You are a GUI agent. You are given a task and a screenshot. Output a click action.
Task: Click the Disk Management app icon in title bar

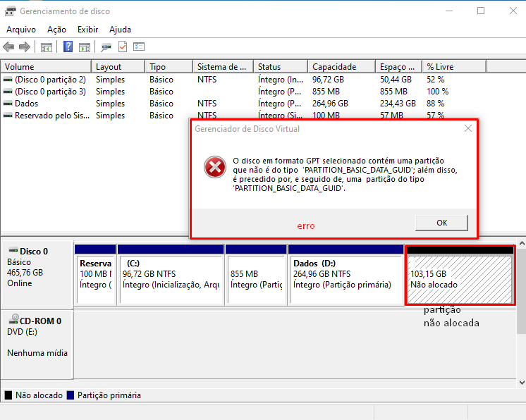[x=10, y=11]
